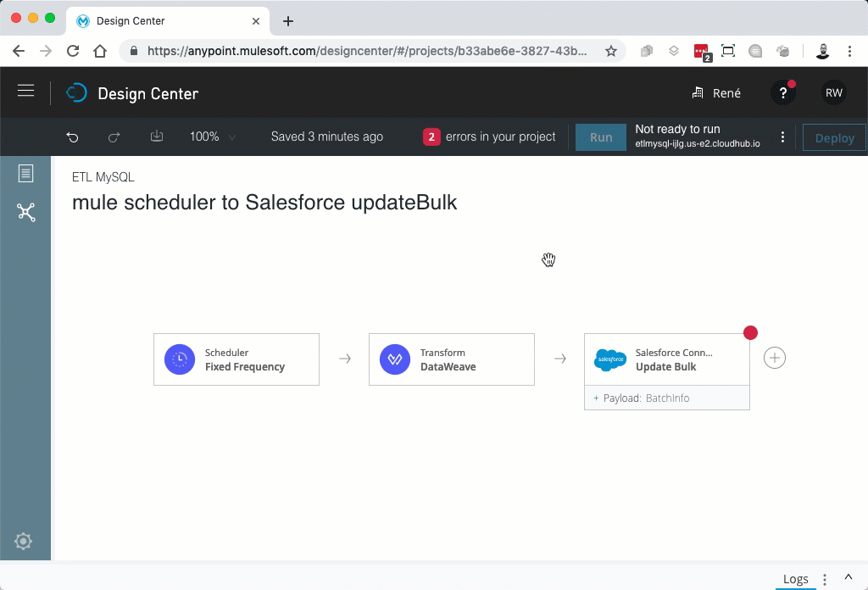Click the browser address bar URL
This screenshot has width=868, height=590.
tap(366, 51)
